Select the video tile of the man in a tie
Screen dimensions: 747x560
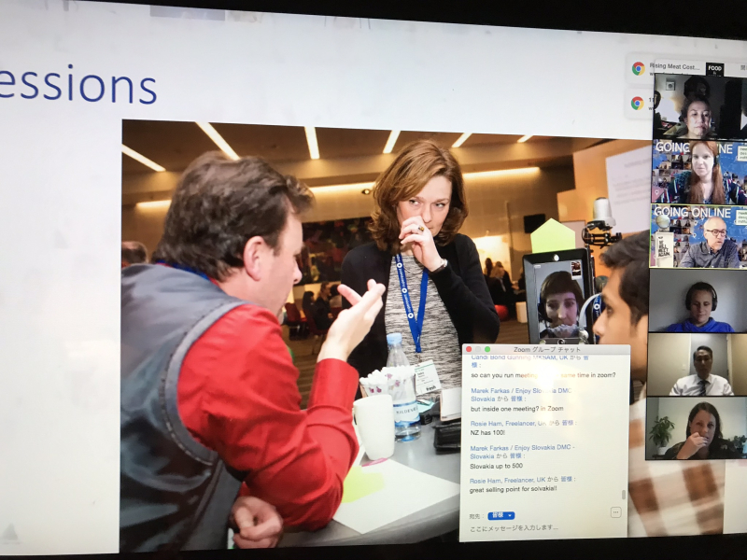698,365
